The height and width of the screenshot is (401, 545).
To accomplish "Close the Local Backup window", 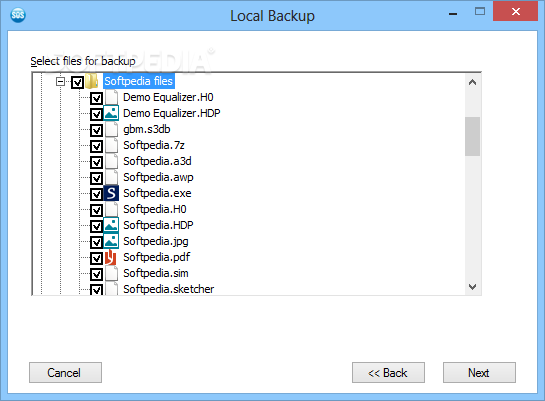I will coord(515,11).
